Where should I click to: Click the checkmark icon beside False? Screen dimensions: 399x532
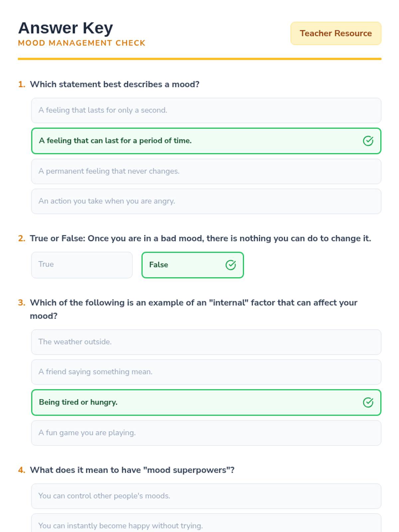pos(230,265)
